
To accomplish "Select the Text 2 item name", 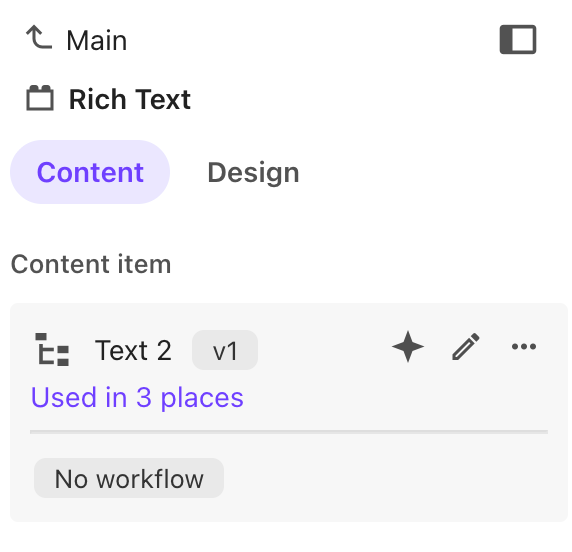I will coord(133,350).
